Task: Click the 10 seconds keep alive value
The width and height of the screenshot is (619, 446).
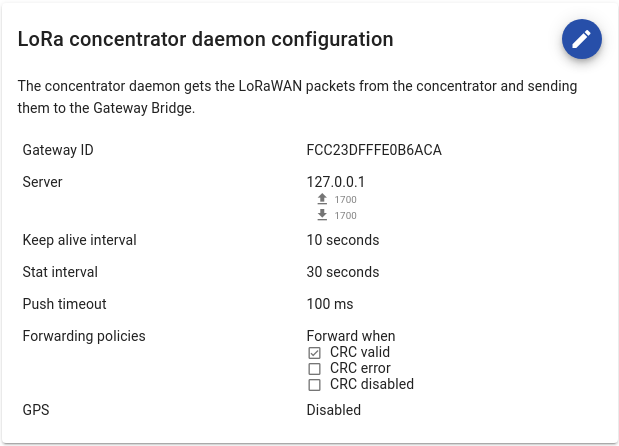Action: point(343,240)
